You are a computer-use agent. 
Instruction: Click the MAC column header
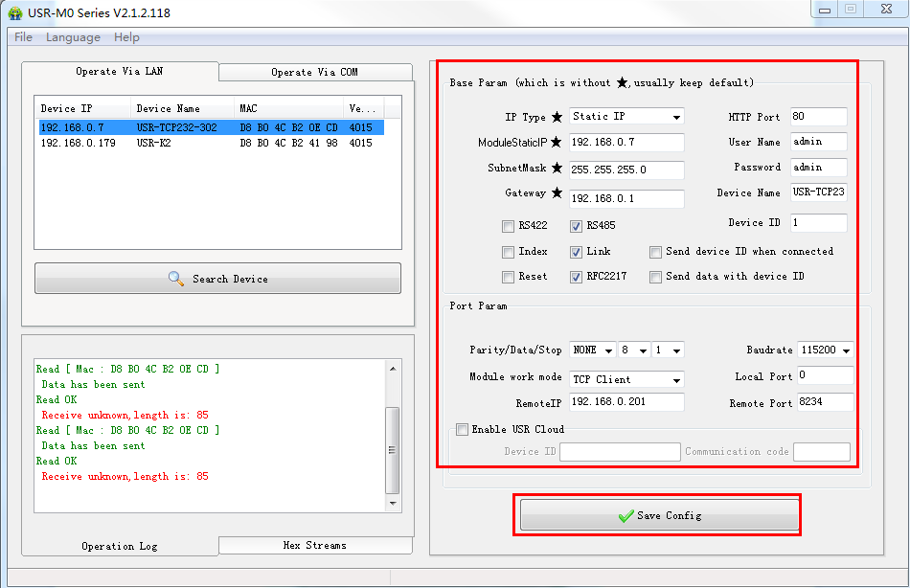pos(289,108)
